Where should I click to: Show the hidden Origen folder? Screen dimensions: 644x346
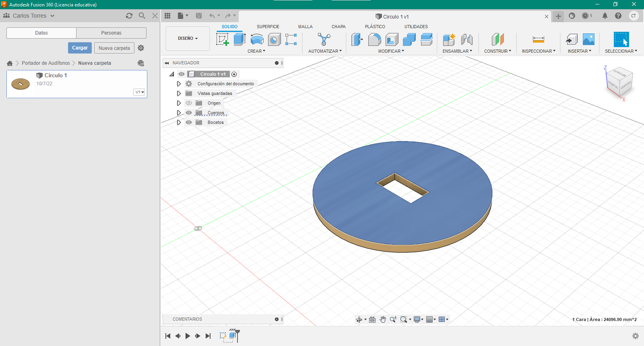189,103
